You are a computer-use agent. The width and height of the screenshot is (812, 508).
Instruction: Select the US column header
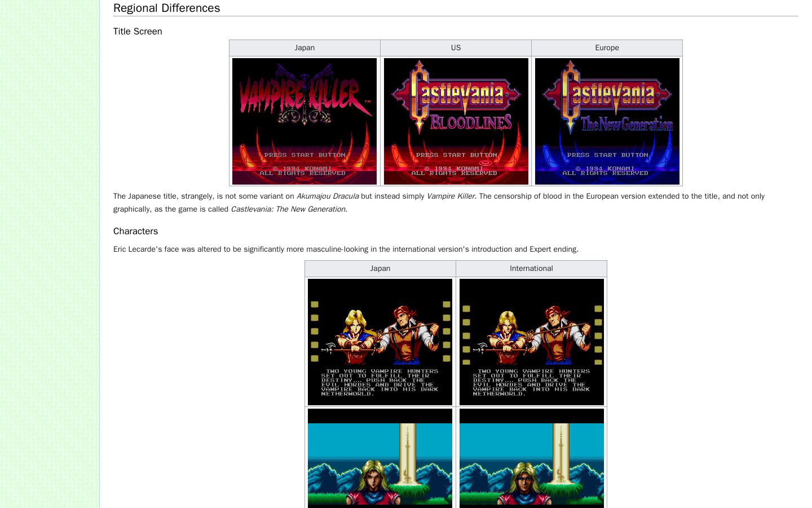[456, 48]
